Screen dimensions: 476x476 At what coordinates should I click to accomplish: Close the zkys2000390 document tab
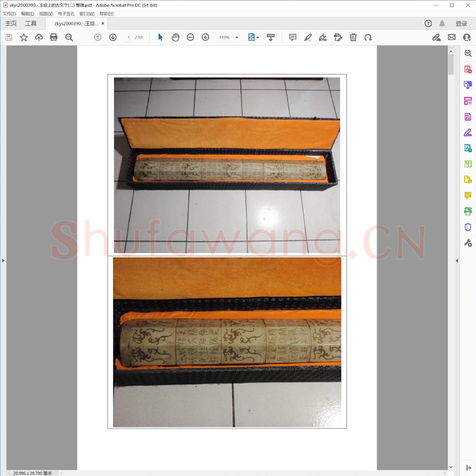click(x=103, y=23)
